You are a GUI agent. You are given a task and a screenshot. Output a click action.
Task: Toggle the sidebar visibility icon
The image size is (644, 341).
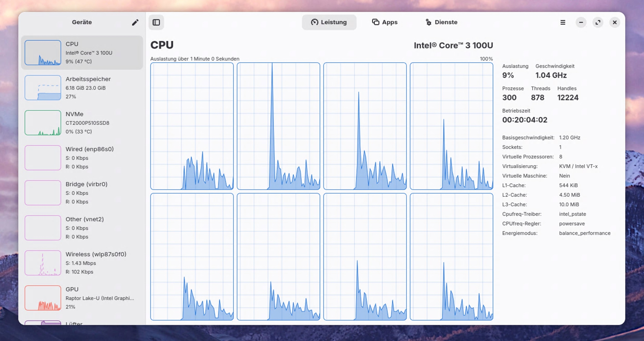coord(156,22)
